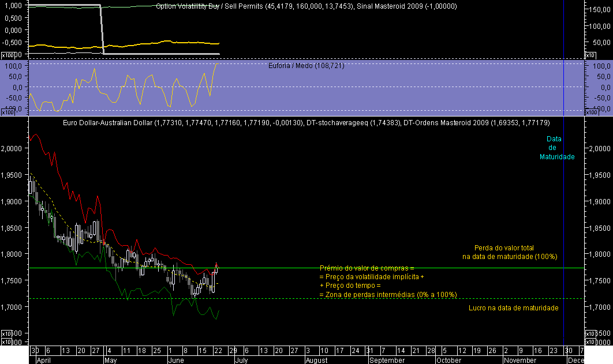This screenshot has height=364, width=613.
Task: Click the May month label on time axis
Action: pyautogui.click(x=111, y=360)
